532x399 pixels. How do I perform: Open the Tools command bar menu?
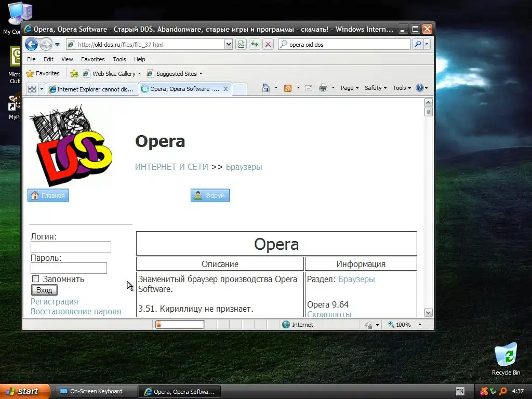coord(402,88)
